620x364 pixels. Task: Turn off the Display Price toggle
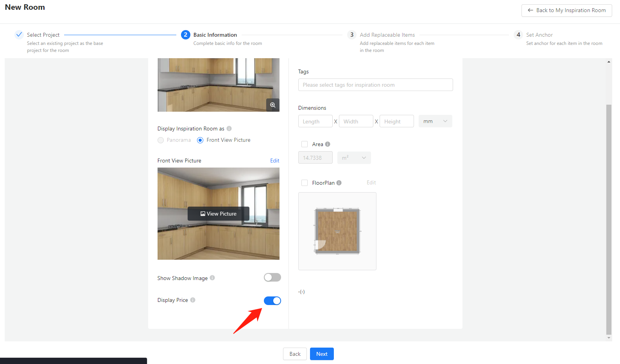click(272, 301)
